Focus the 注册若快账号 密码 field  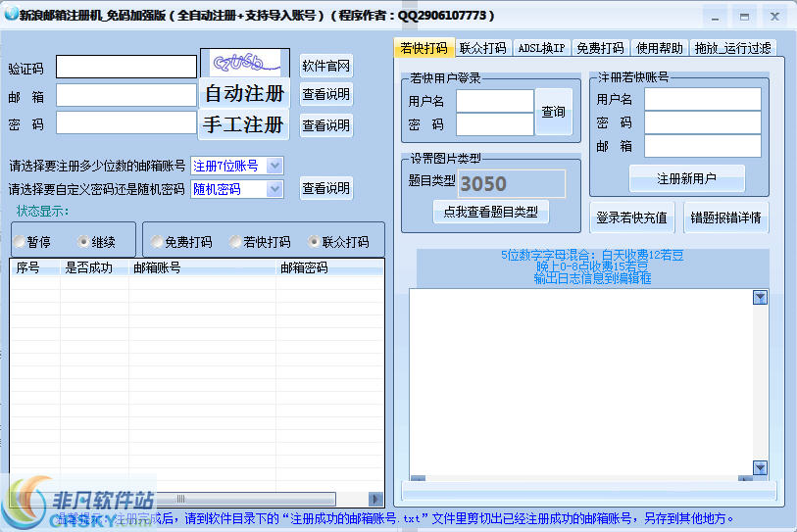(x=703, y=122)
